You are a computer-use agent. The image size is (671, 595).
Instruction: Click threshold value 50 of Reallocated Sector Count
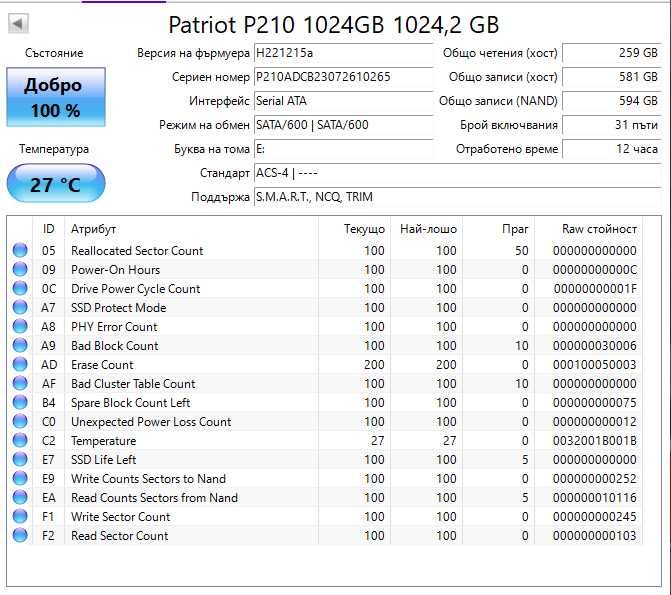coord(522,251)
